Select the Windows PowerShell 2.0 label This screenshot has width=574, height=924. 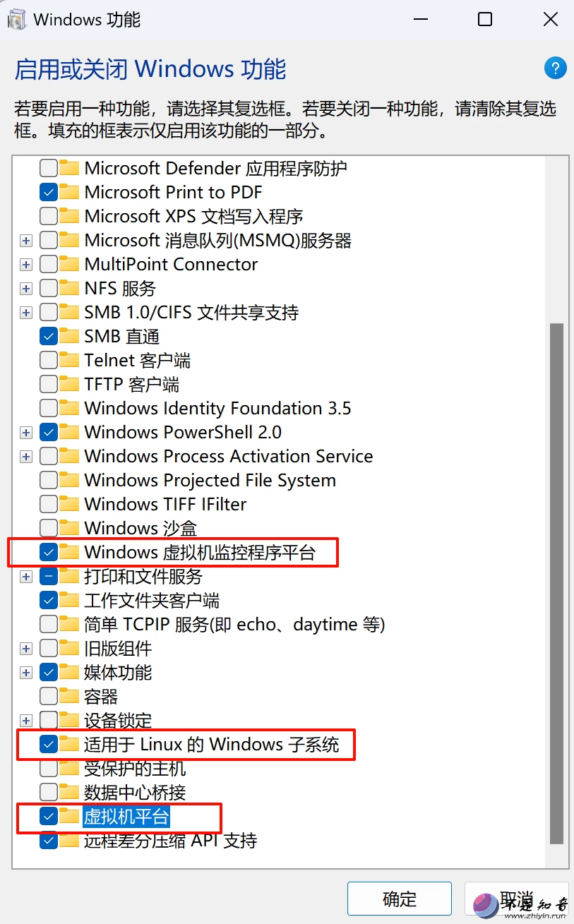point(183,432)
